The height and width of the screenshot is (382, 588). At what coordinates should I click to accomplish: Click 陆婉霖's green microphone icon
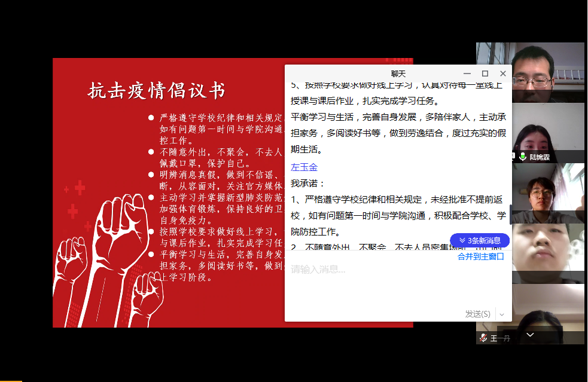[523, 157]
